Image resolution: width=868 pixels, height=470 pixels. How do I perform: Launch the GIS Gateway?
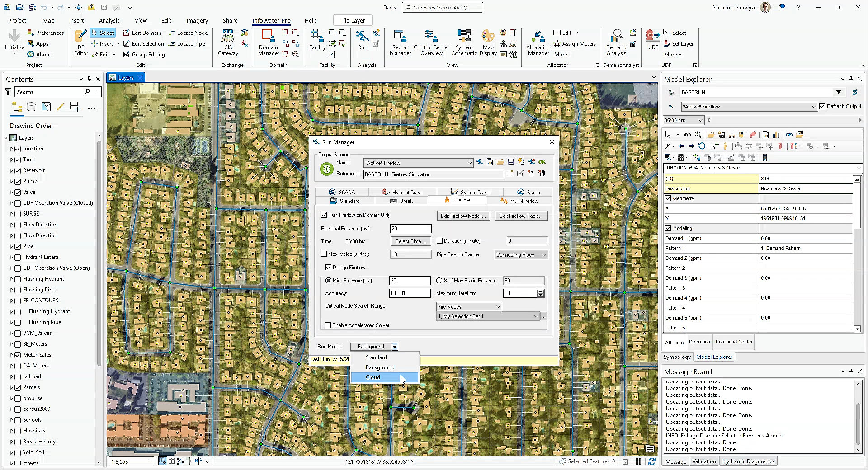[x=228, y=42]
